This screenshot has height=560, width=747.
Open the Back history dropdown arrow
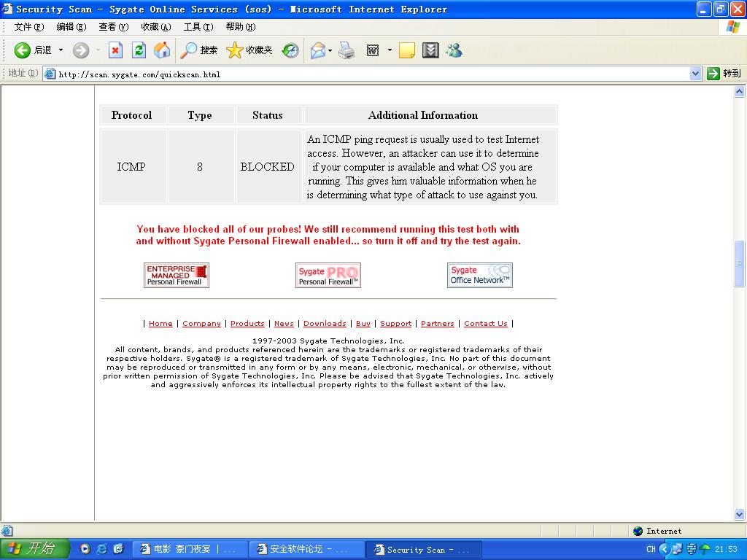[x=61, y=50]
